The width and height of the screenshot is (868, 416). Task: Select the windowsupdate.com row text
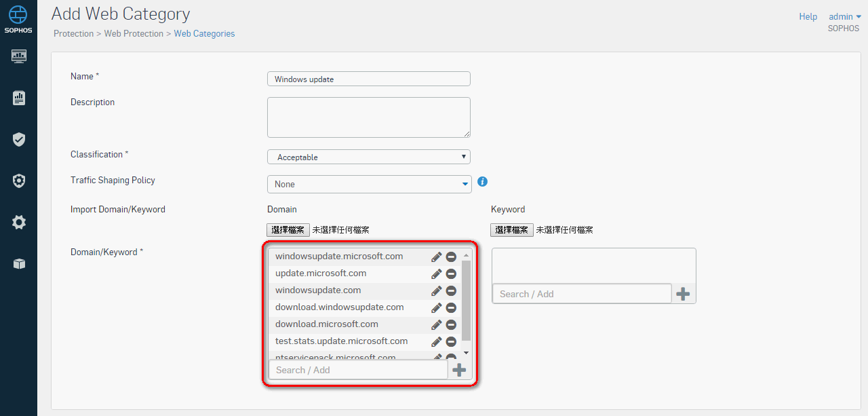click(x=318, y=290)
